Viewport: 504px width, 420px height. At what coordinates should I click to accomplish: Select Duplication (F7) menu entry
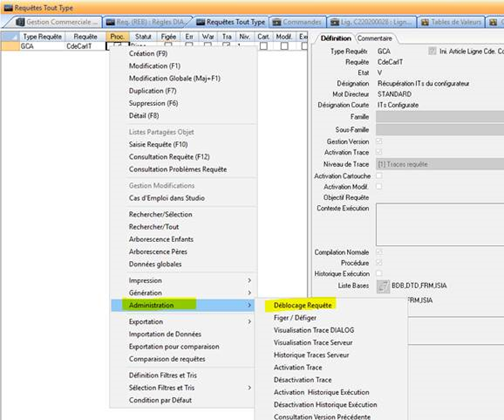point(154,91)
